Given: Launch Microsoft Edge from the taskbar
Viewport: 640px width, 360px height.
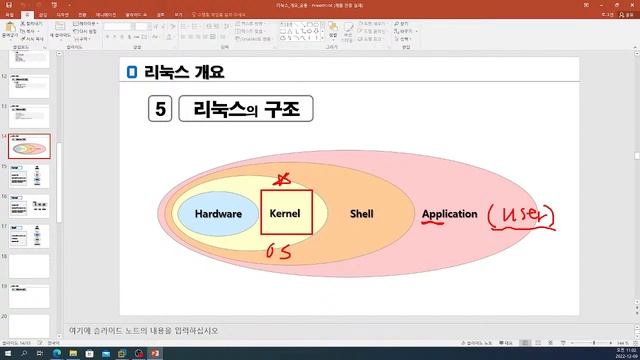Looking at the screenshot, I should pyautogui.click(x=57, y=353).
